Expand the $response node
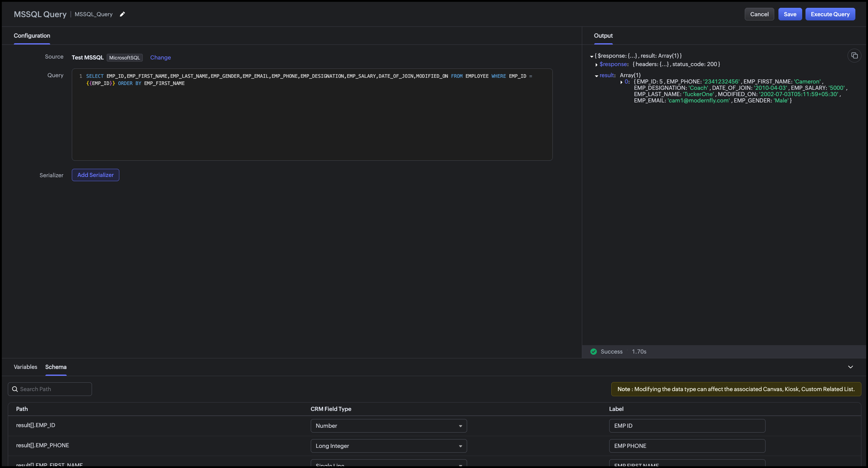 [596, 64]
